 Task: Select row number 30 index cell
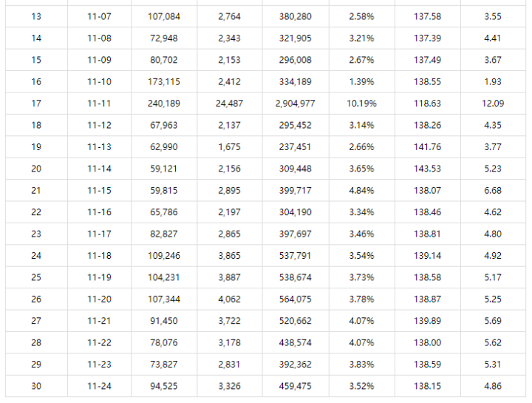[36, 386]
